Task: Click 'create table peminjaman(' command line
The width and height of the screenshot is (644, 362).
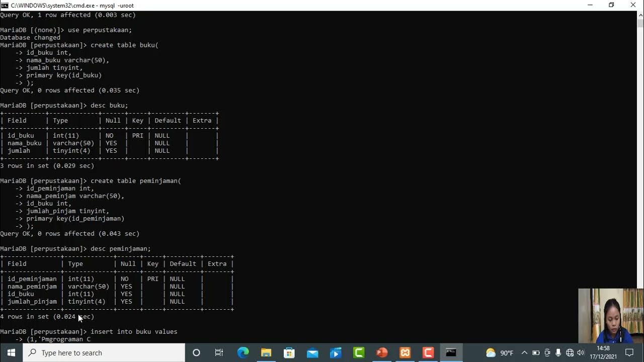Action: (x=136, y=181)
